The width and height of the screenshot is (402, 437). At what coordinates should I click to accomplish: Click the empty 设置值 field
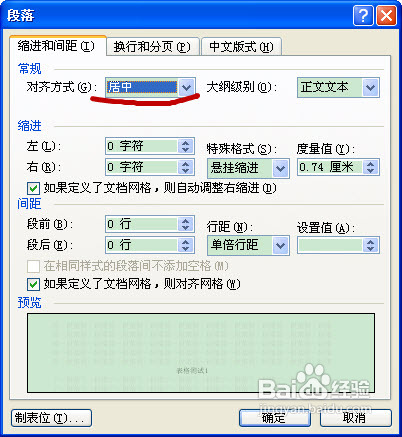[x=330, y=246]
